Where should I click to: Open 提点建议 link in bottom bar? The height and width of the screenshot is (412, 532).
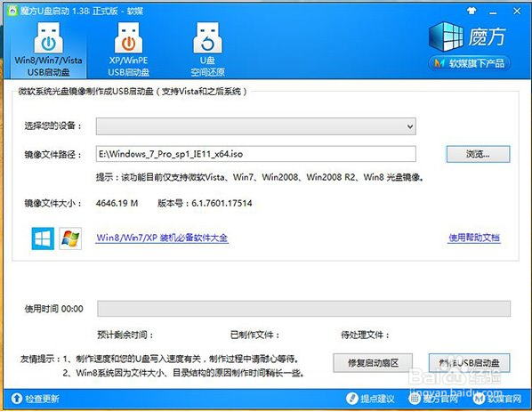[377, 399]
